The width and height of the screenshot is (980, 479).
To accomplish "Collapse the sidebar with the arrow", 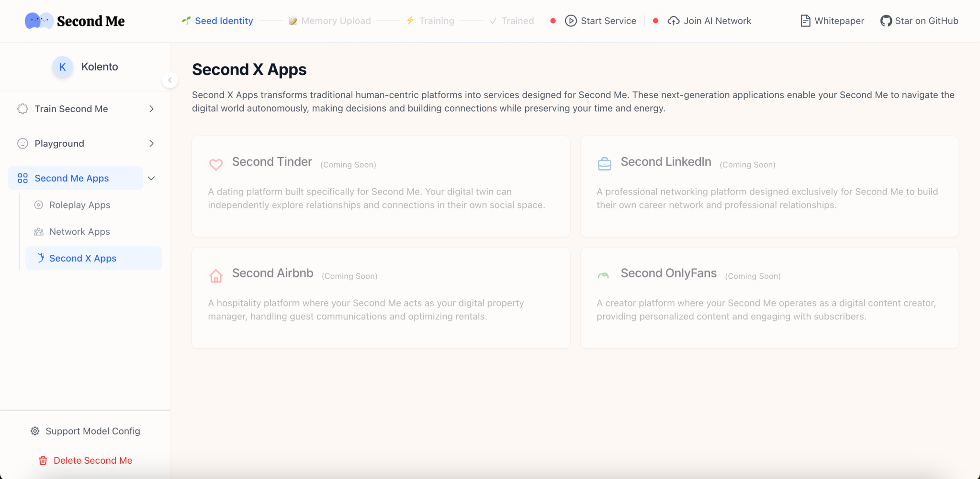I will 170,80.
